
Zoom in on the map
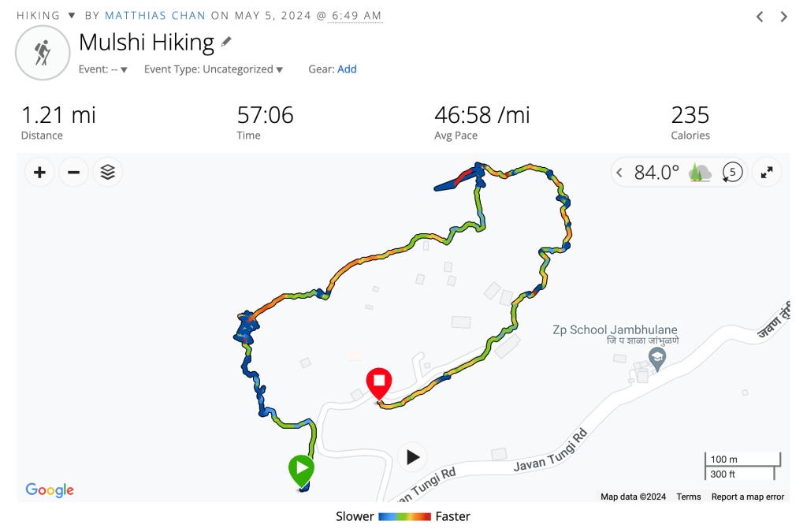[x=39, y=172]
